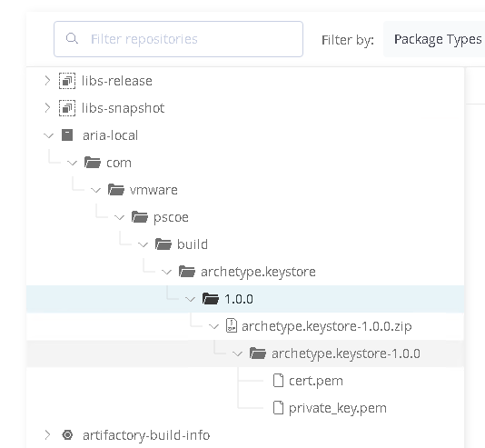
Task: Click the artifactory-build-info repository icon
Action: 67,435
